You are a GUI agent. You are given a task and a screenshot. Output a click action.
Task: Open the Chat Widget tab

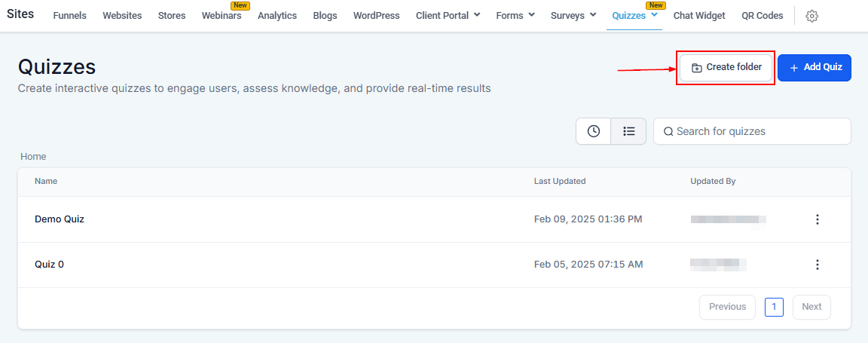click(699, 16)
